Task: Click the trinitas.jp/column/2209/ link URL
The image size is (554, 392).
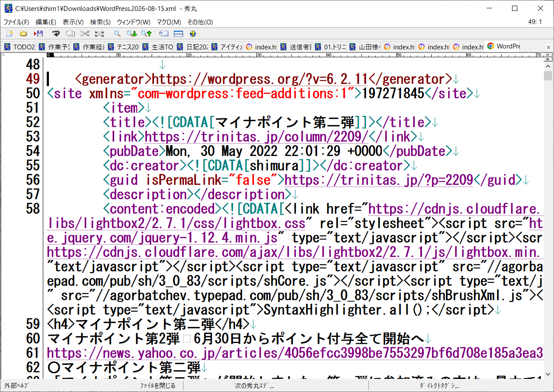Action: click(x=257, y=137)
